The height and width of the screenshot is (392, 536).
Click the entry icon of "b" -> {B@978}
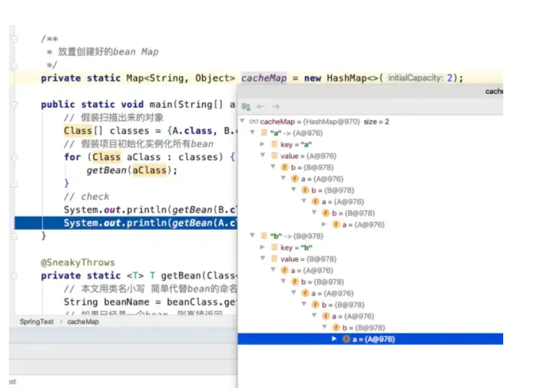pos(264,236)
